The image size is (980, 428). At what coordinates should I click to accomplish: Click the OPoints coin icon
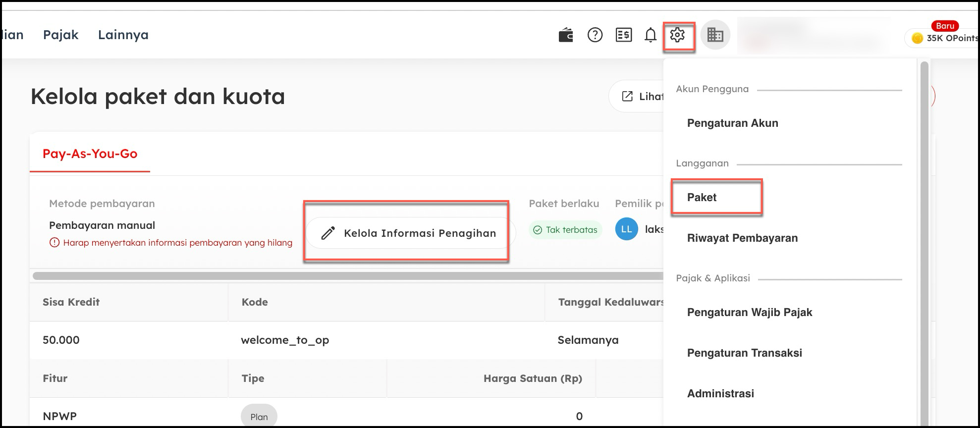tap(917, 38)
